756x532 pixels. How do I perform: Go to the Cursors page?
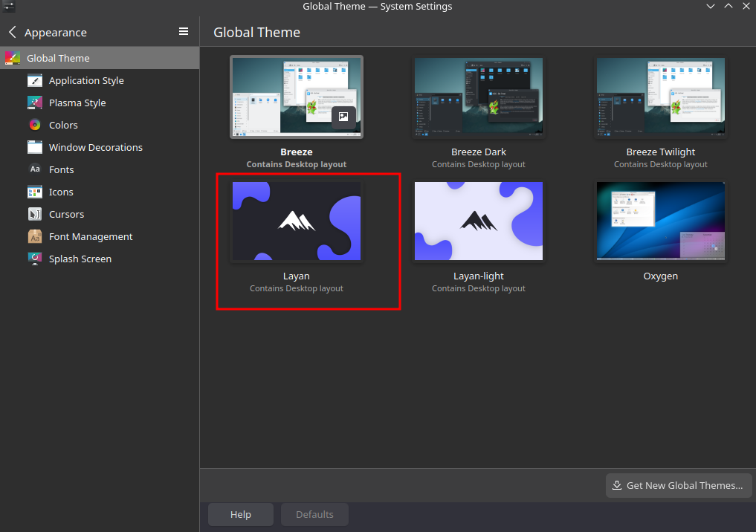(x=100, y=214)
